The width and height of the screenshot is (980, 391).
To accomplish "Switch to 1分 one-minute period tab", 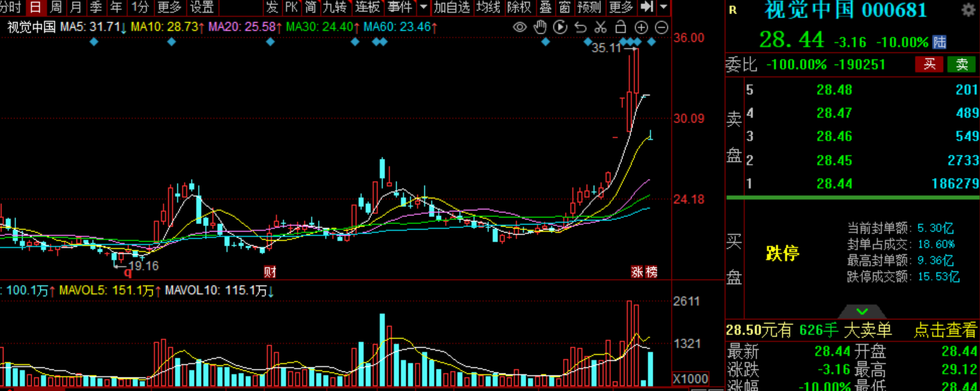I will pyautogui.click(x=139, y=7).
